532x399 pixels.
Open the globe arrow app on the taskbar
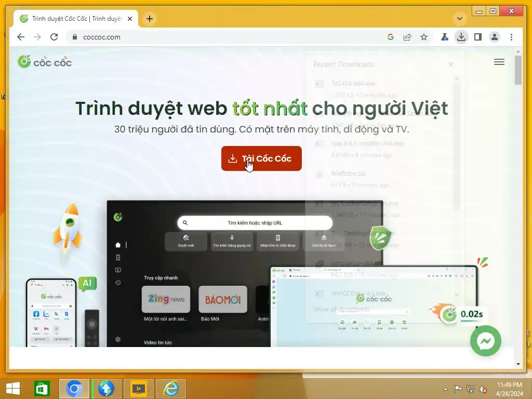[106, 389]
